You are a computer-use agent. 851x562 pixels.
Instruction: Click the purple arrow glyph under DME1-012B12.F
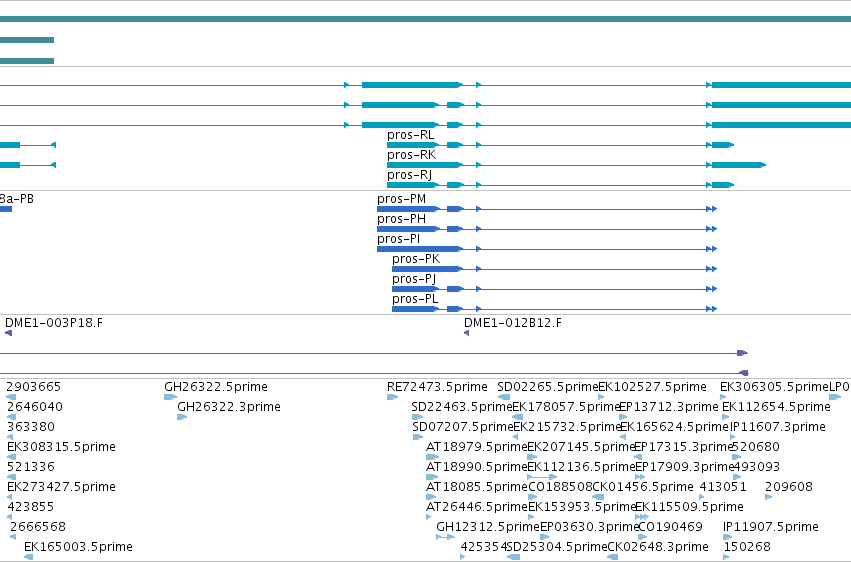point(467,333)
